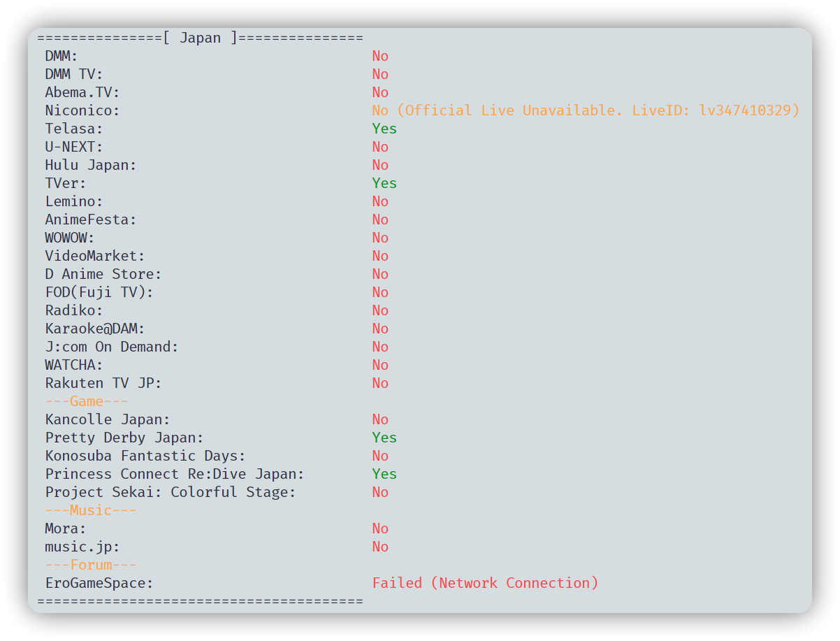Image resolution: width=840 pixels, height=641 pixels.
Task: Click the orange Music section divider
Action: 91,510
